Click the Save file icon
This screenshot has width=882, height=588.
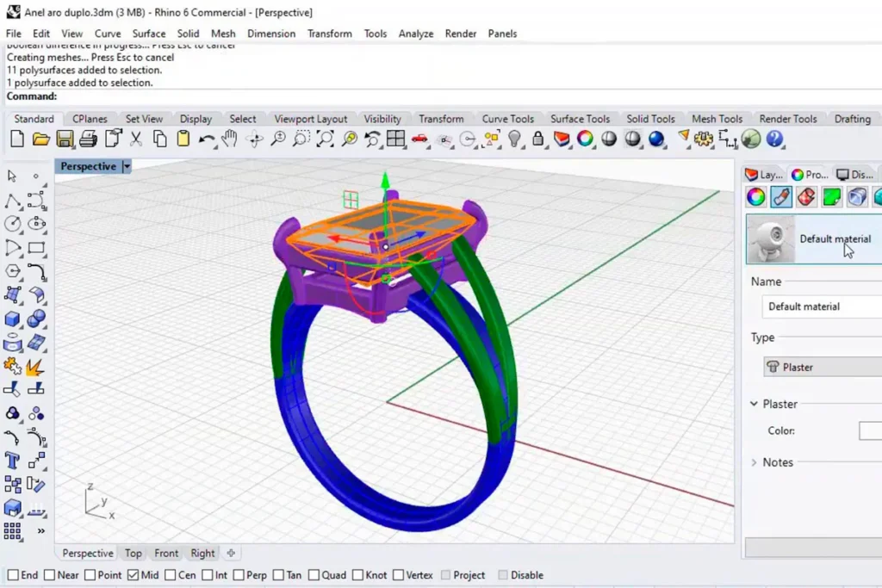tap(64, 139)
